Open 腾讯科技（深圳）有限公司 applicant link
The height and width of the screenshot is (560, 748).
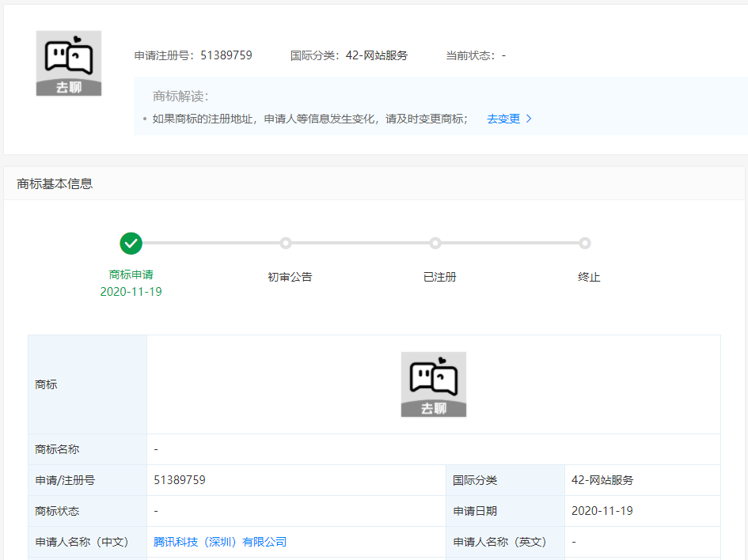(x=220, y=542)
